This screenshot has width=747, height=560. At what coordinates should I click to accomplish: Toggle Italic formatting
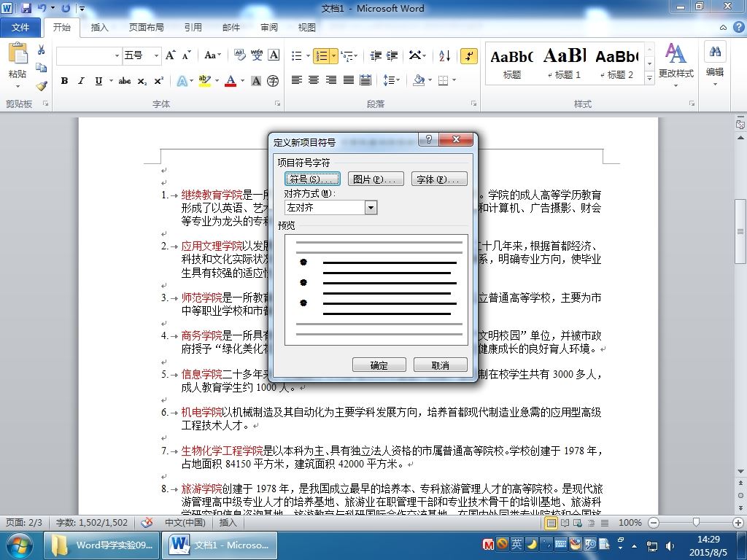click(x=81, y=81)
